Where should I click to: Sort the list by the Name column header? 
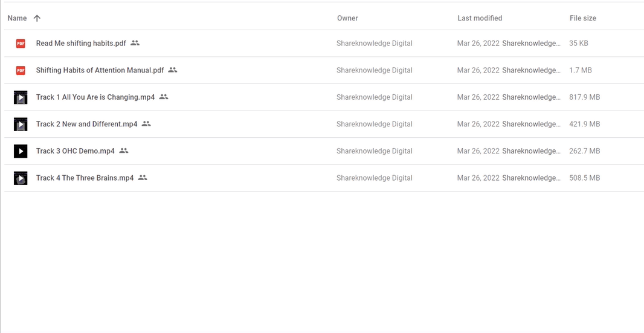click(18, 18)
